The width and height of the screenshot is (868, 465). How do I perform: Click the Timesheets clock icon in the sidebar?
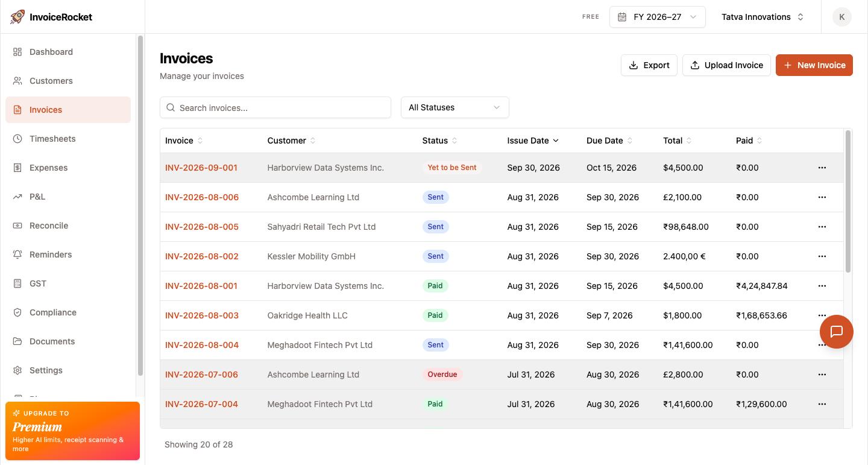click(17, 139)
